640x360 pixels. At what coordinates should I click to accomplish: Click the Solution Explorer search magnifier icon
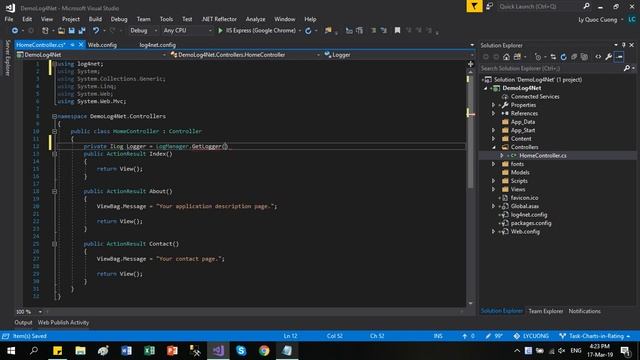coord(627,68)
